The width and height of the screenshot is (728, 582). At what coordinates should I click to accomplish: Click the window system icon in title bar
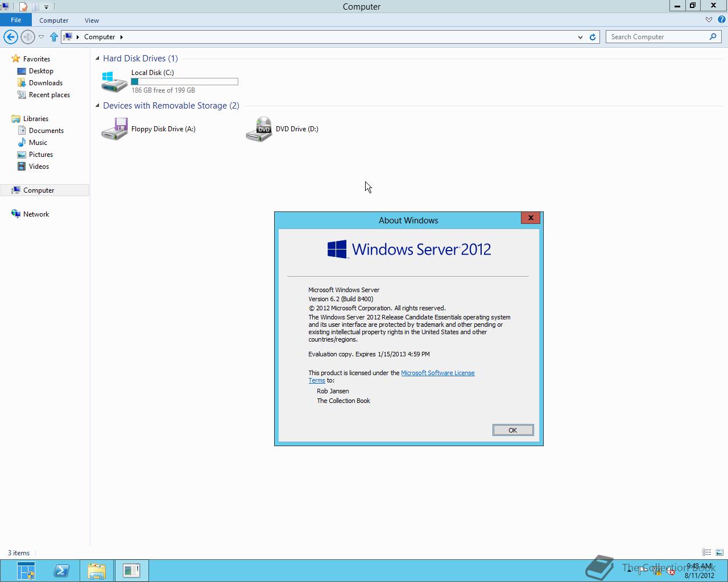(x=5, y=7)
